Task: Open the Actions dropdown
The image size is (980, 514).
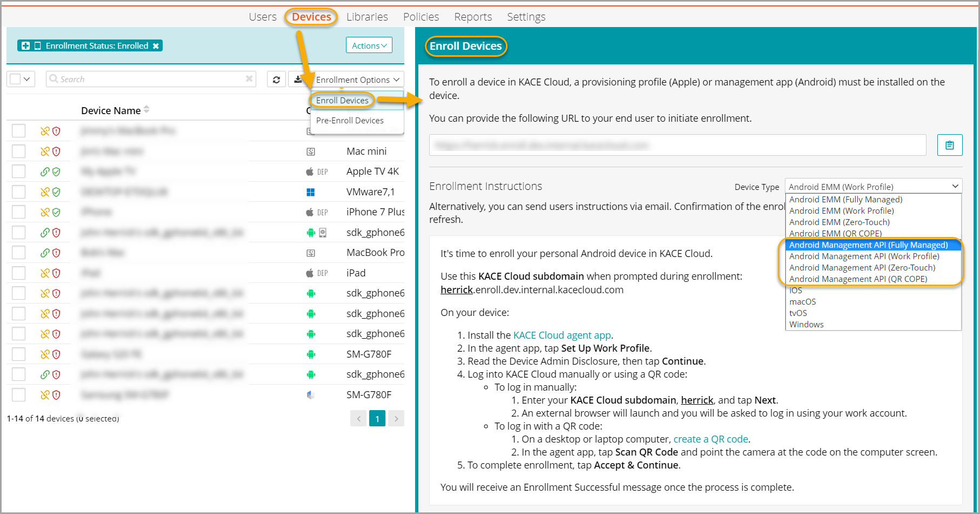Action: click(369, 45)
